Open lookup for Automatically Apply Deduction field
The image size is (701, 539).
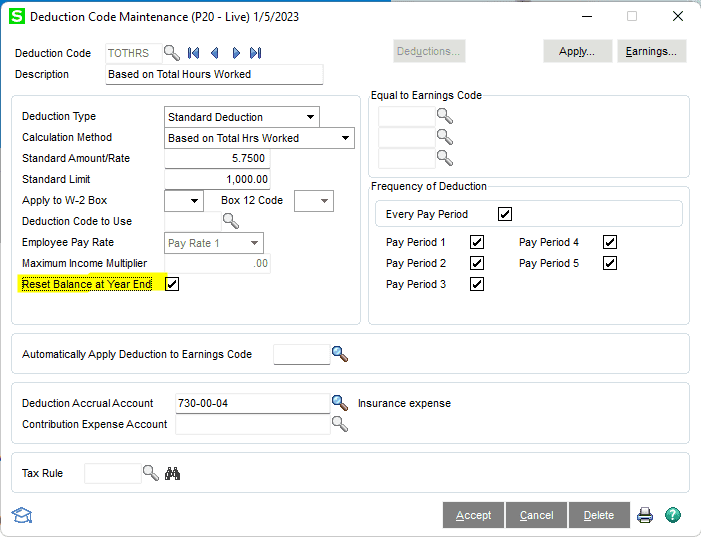[x=340, y=354]
